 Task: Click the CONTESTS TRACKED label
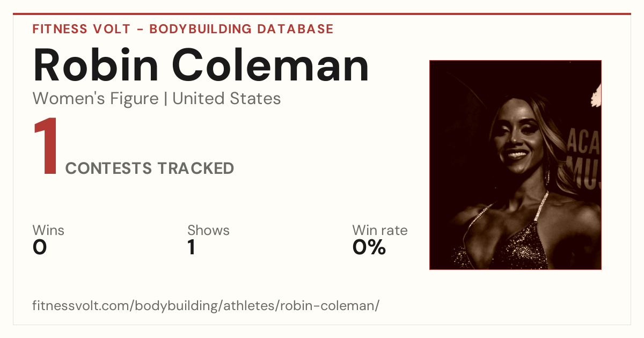point(150,168)
